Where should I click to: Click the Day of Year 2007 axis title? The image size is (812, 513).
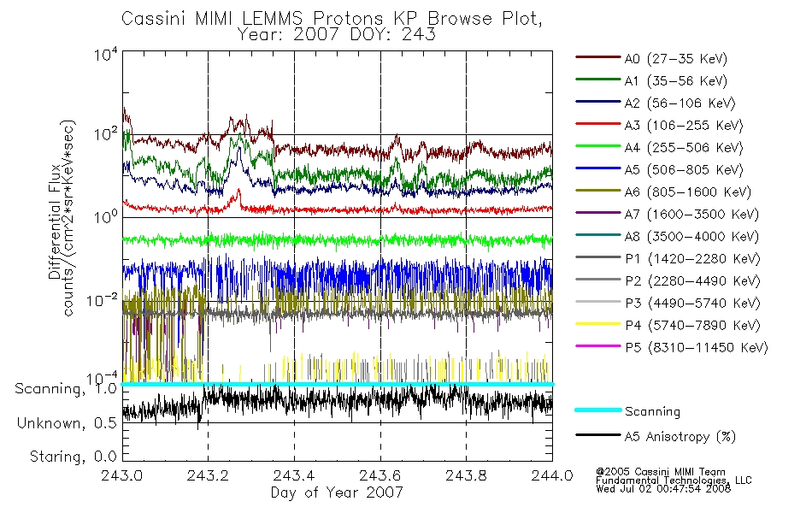(337, 492)
